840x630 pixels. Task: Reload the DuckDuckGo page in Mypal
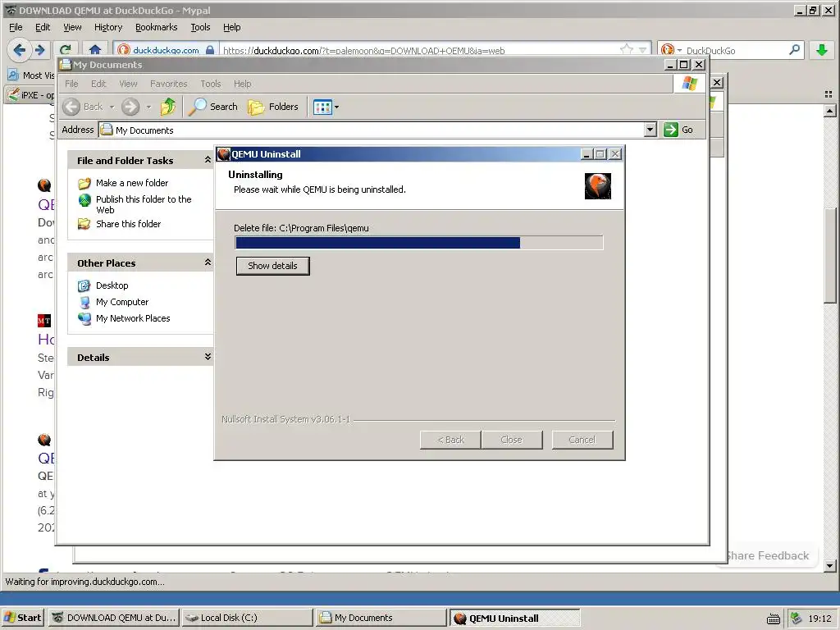tap(66, 50)
